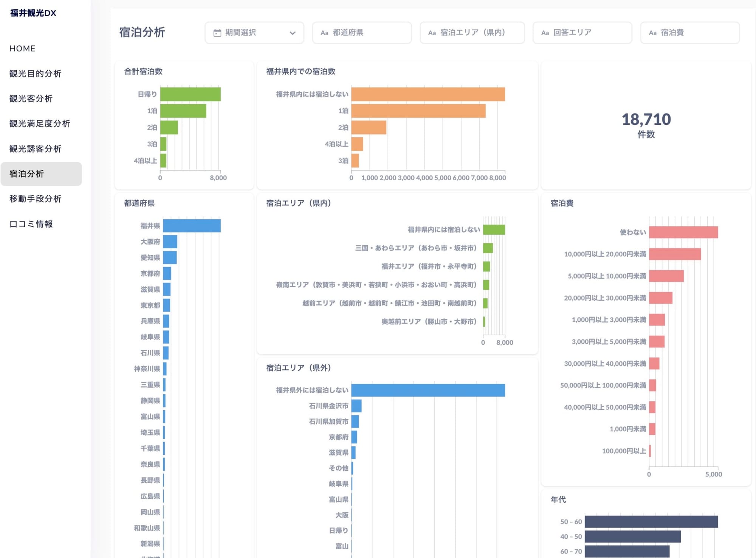Open 口コミ情報 in sidebar
The height and width of the screenshot is (558, 756).
click(31, 224)
